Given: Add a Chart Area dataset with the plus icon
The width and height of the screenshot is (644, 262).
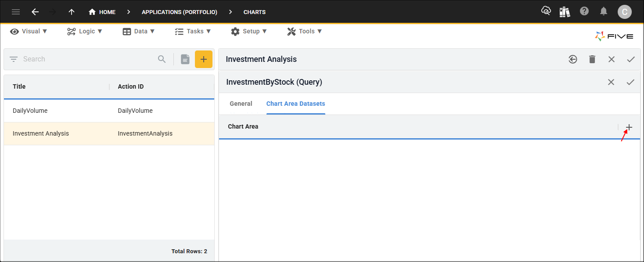Looking at the screenshot, I should click(629, 127).
